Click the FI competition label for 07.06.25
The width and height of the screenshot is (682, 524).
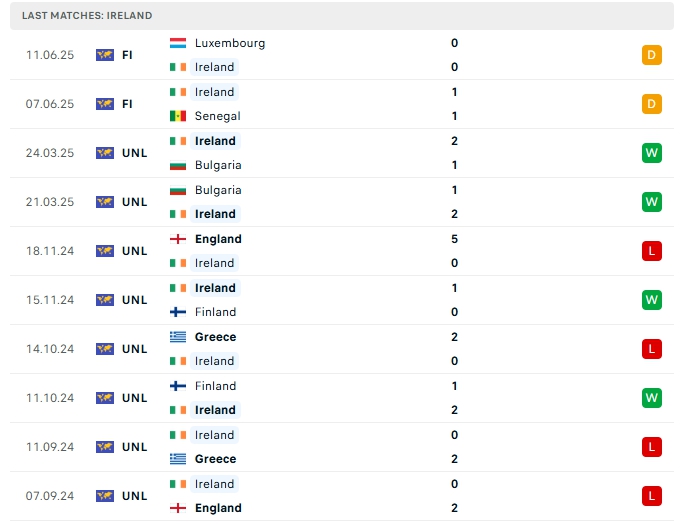point(127,104)
